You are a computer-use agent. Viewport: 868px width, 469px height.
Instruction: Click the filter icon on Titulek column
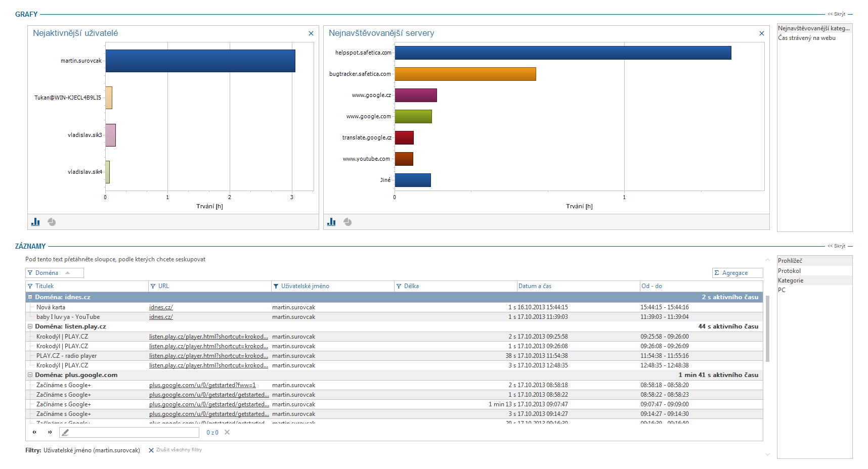(30, 286)
